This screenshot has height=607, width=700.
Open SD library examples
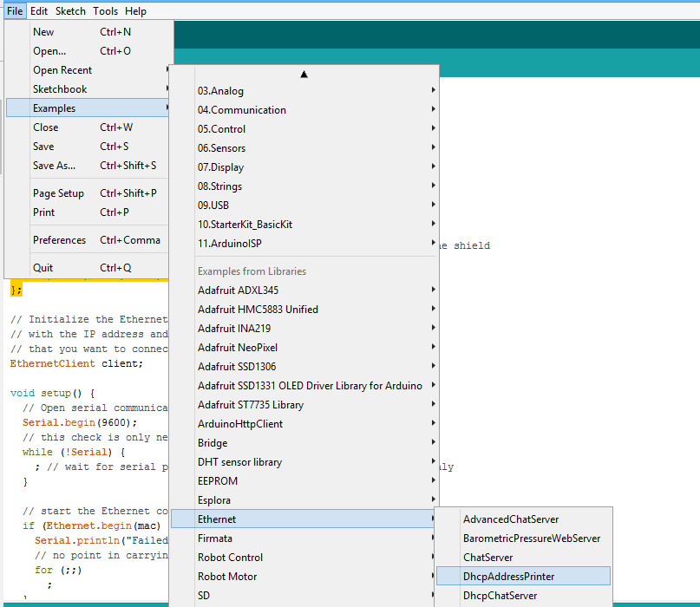click(304, 596)
